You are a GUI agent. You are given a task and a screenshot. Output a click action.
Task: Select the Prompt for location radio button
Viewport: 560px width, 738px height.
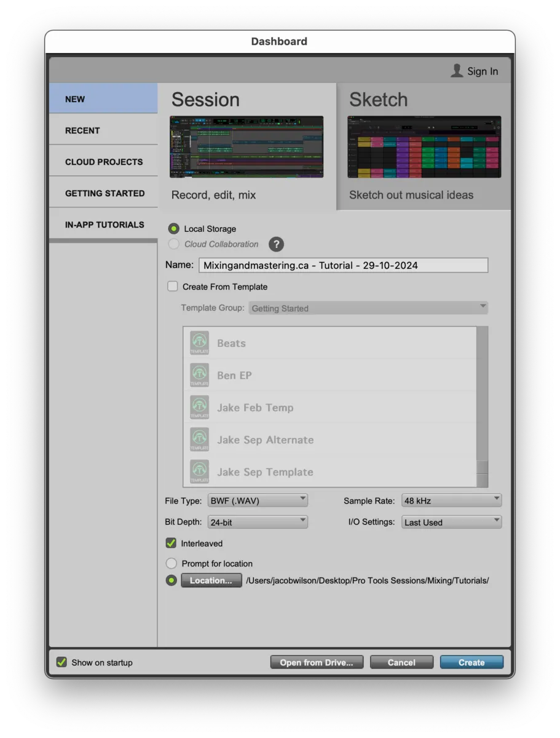click(172, 563)
